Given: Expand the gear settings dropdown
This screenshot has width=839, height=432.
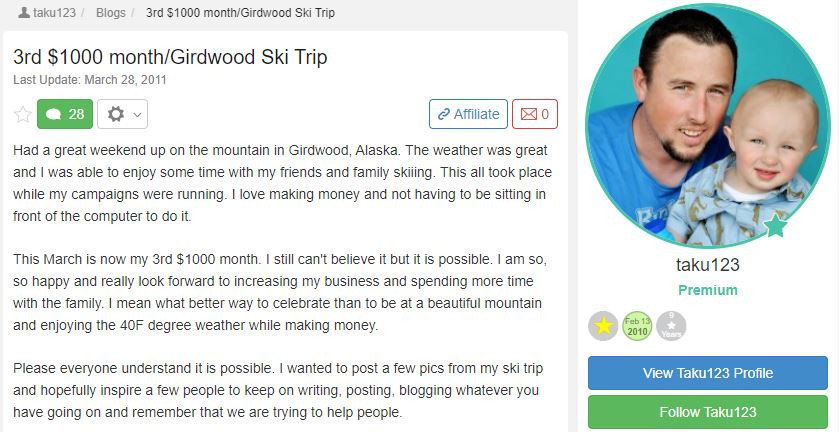Looking at the screenshot, I should pyautogui.click(x=122, y=114).
